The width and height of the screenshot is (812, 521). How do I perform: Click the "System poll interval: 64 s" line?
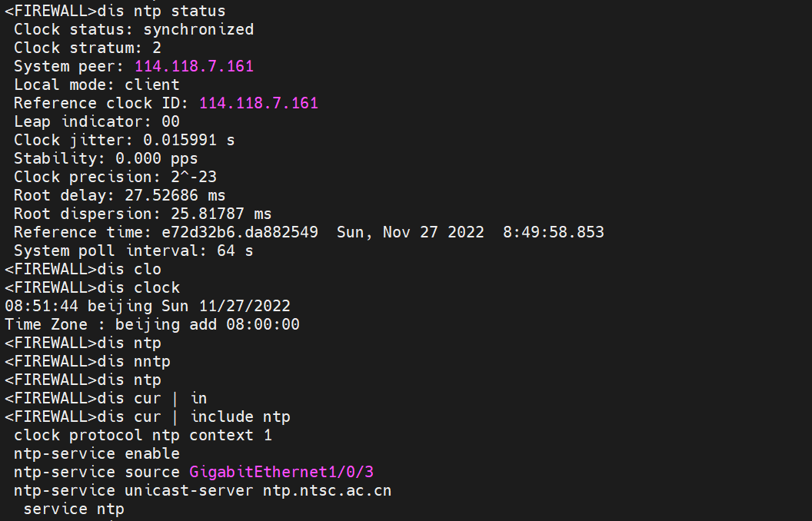pyautogui.click(x=134, y=251)
